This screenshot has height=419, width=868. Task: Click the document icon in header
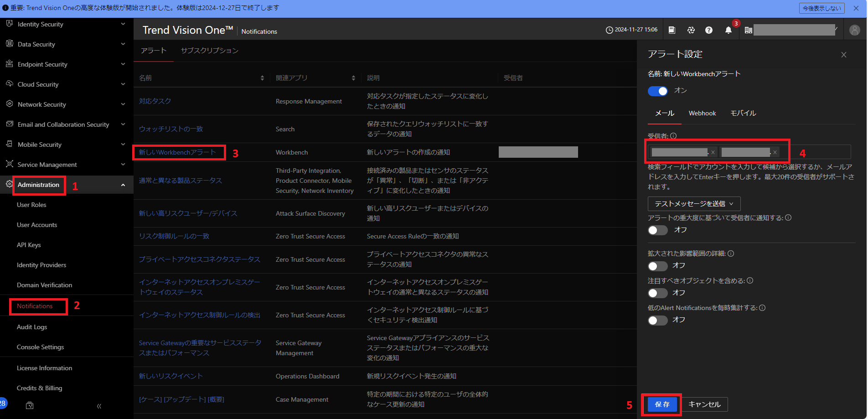[x=672, y=30]
